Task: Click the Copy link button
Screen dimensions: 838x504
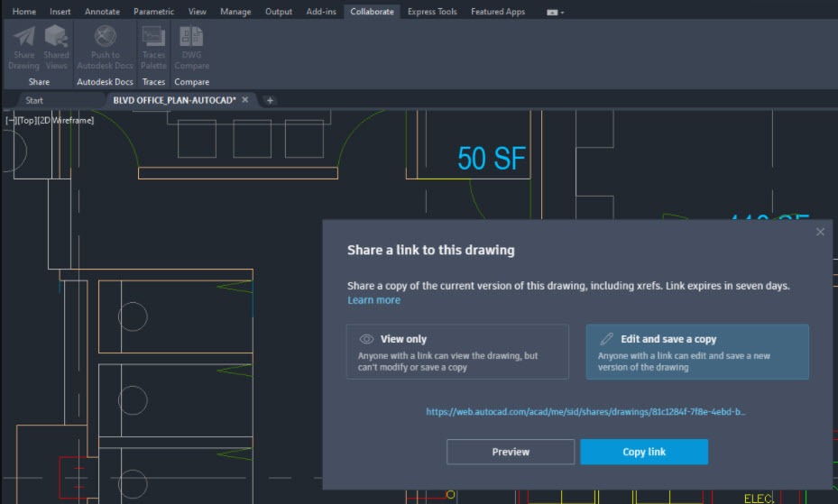Action: point(644,452)
